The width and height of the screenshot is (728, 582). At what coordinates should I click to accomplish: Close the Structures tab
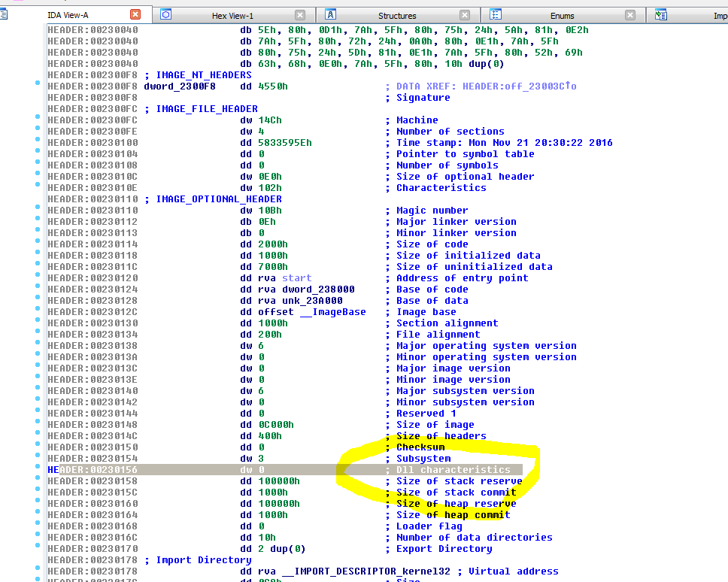tap(466, 15)
